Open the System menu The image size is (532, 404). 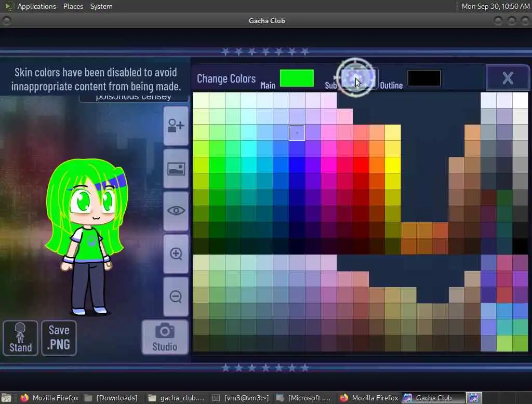coord(101,6)
